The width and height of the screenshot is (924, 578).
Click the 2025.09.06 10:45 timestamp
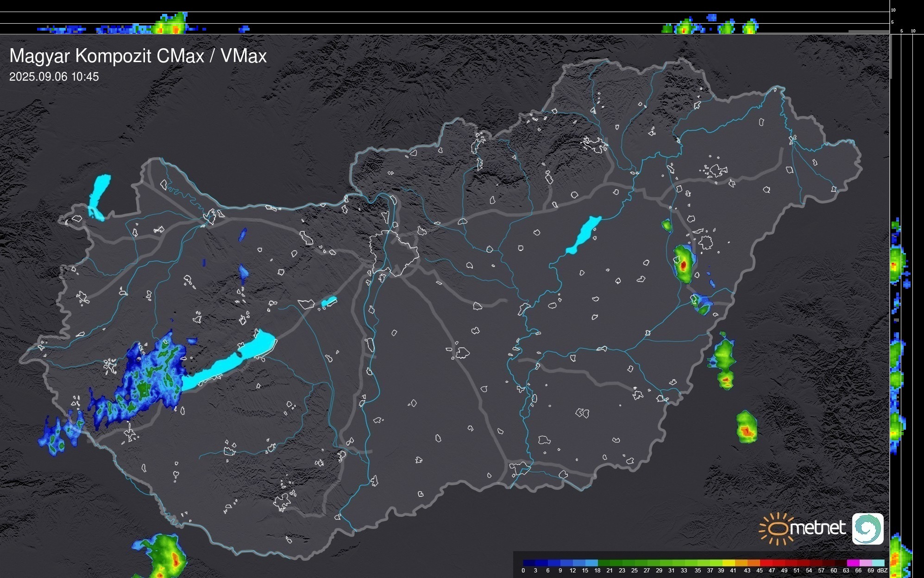pyautogui.click(x=54, y=77)
